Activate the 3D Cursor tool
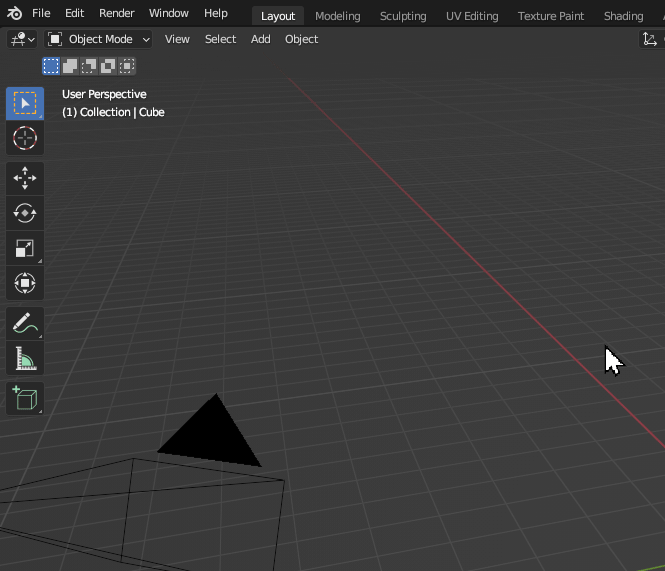 (x=25, y=139)
